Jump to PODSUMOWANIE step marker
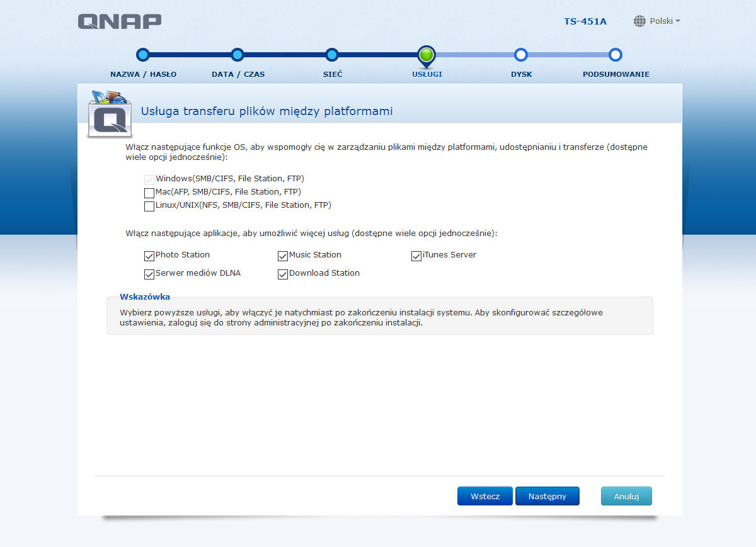The height and width of the screenshot is (547, 756). pyautogui.click(x=616, y=55)
